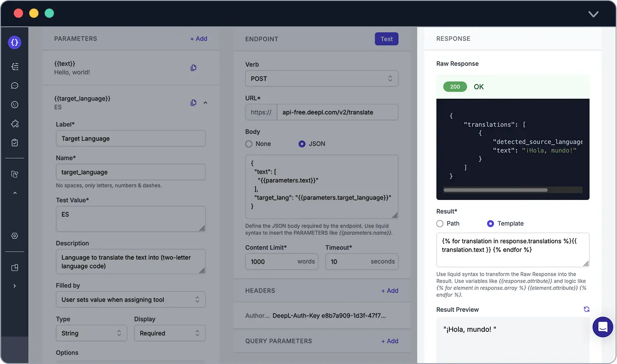Open the Type String dropdown

point(91,333)
